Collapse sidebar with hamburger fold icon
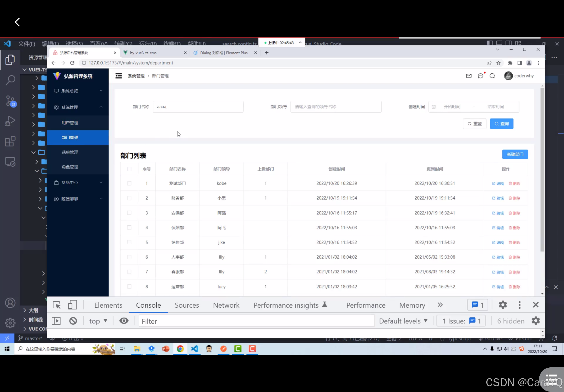Screen dimensions: 564x392 (119, 76)
